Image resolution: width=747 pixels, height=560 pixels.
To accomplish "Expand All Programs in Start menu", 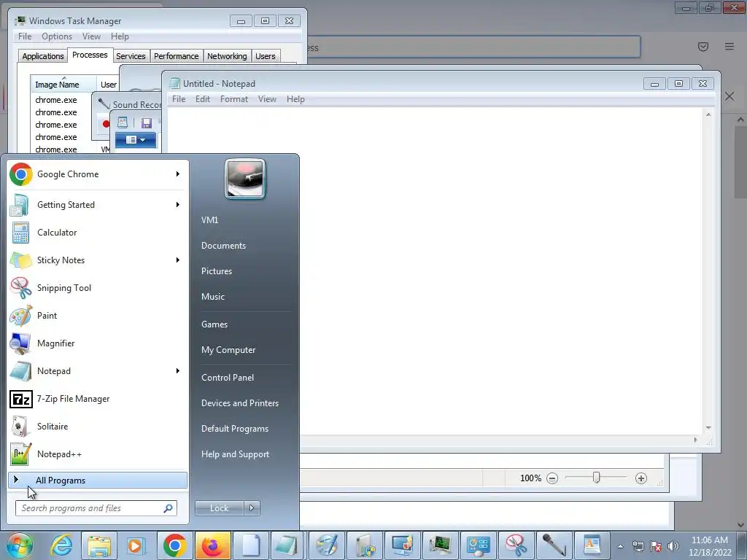I will coord(98,480).
